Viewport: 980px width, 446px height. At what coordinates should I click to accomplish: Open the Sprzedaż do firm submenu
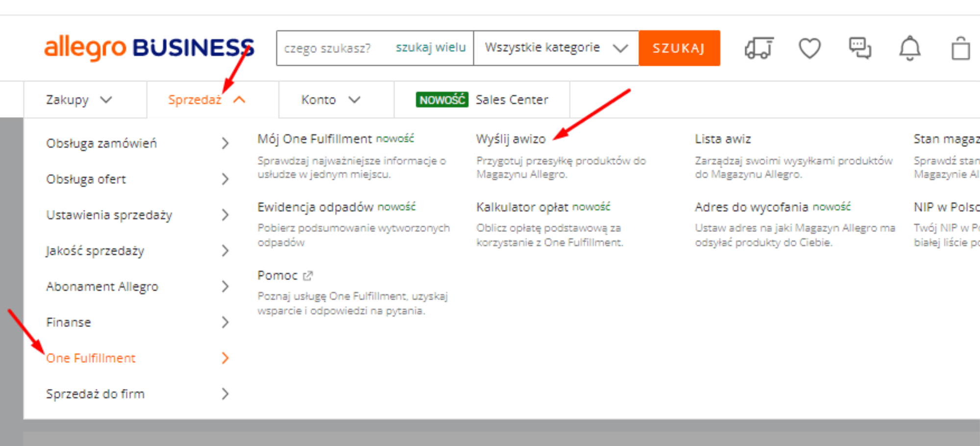tap(137, 394)
